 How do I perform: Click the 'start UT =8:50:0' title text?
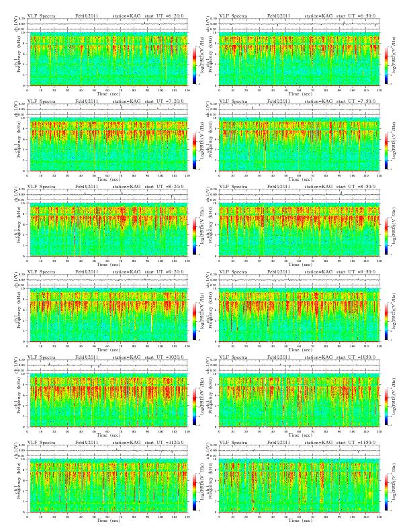(x=356, y=187)
